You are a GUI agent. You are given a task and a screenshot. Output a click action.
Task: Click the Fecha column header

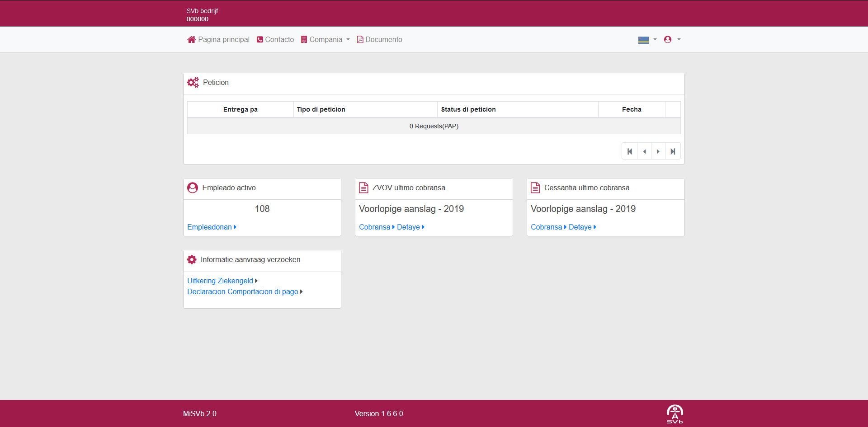click(631, 109)
